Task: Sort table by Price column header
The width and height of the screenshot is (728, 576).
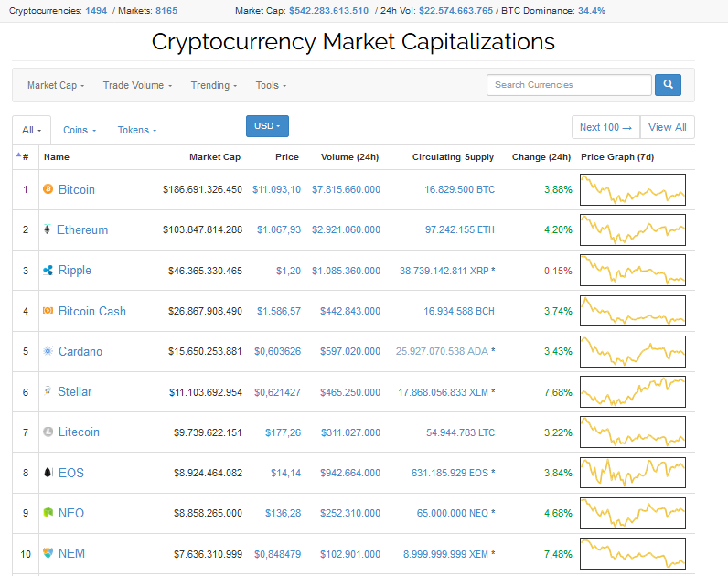Action: click(287, 157)
